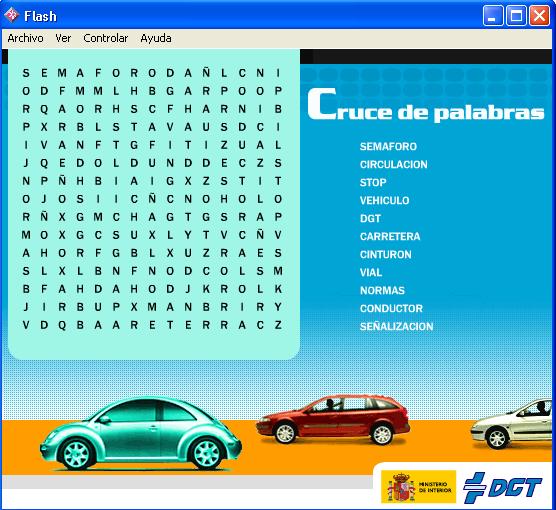Minimize the Flash window
Image resolution: width=556 pixels, height=510 pixels.
tap(493, 16)
